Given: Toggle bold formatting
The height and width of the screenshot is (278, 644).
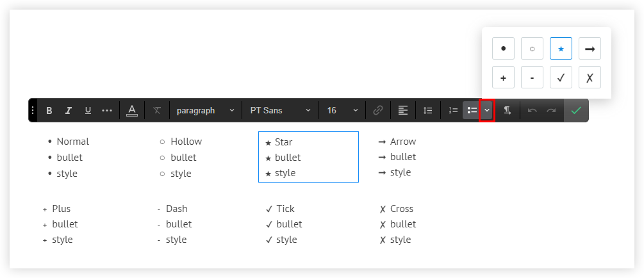Looking at the screenshot, I should [49, 110].
